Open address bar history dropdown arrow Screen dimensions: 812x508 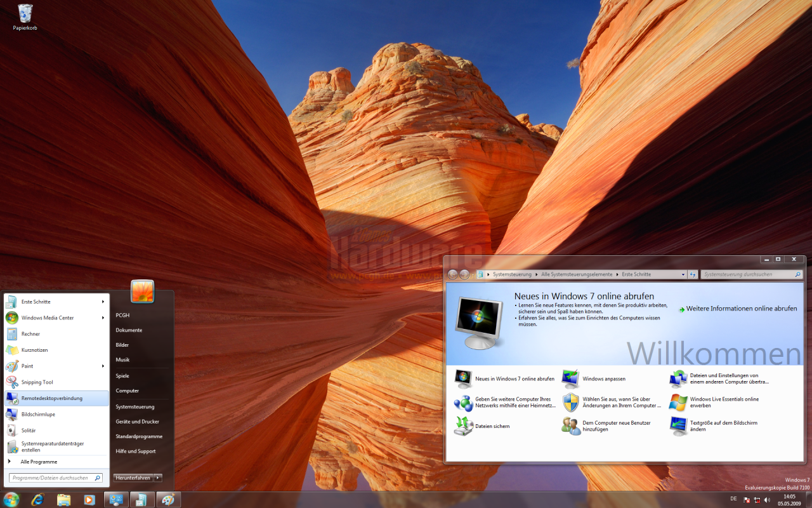point(683,274)
